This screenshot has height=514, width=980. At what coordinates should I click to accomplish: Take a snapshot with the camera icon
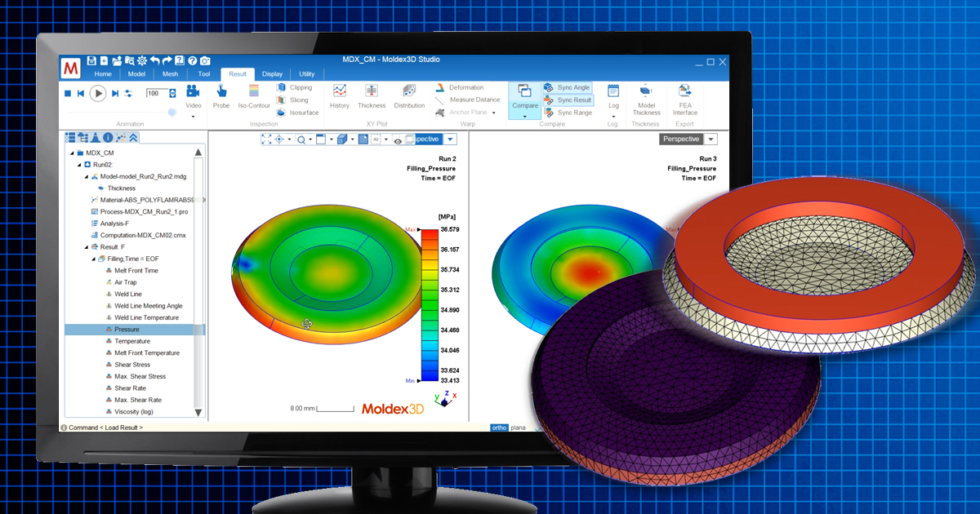pyautogui.click(x=205, y=61)
